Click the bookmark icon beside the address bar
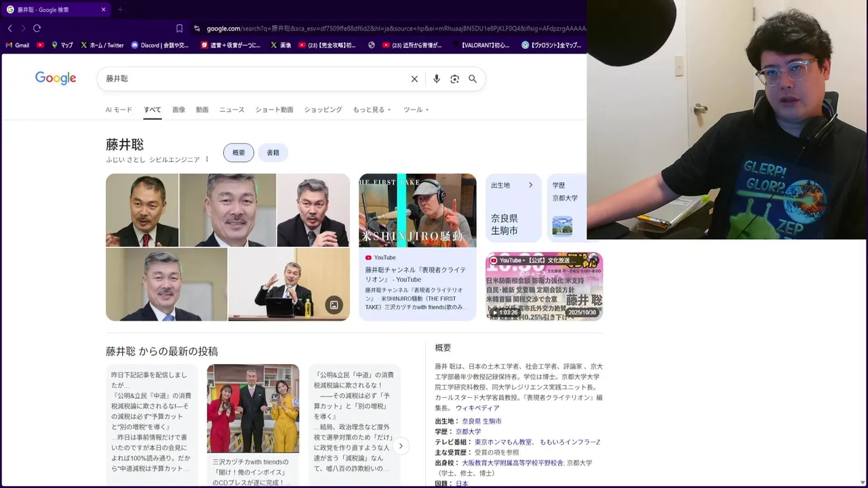 coord(179,28)
